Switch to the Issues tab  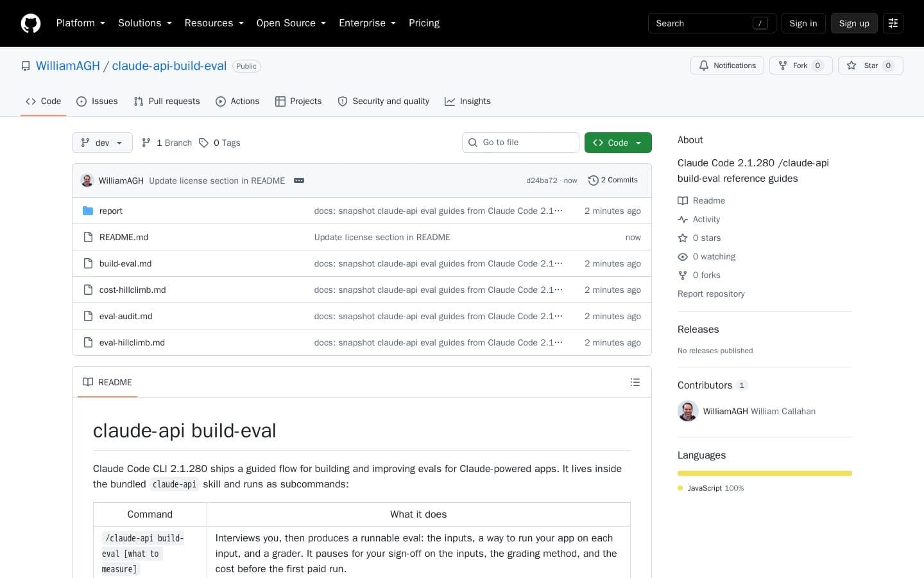pos(97,101)
